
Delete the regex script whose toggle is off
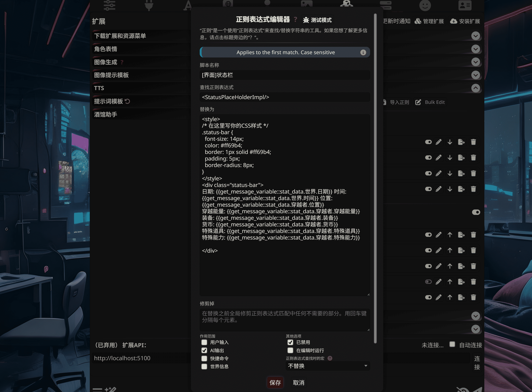tap(473, 282)
